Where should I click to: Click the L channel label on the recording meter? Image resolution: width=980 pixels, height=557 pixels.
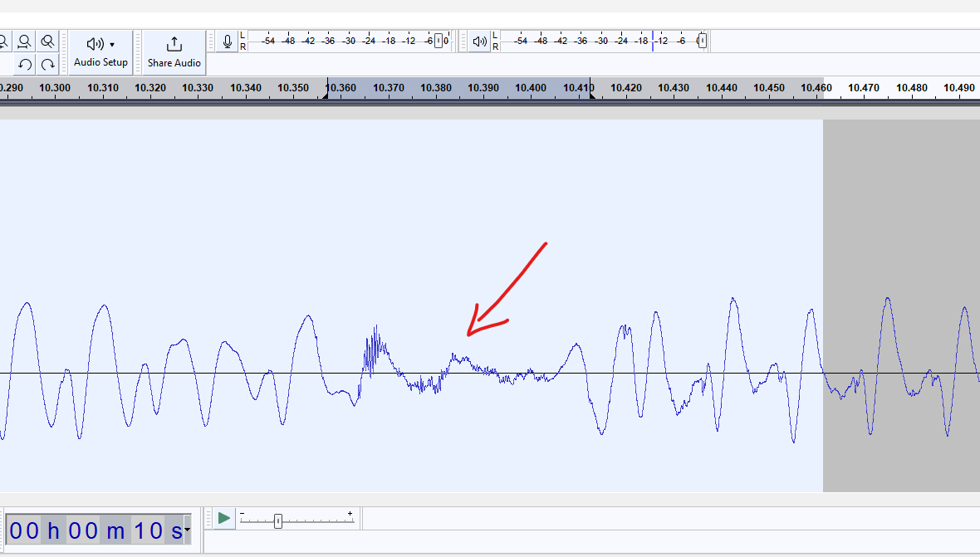coord(242,35)
